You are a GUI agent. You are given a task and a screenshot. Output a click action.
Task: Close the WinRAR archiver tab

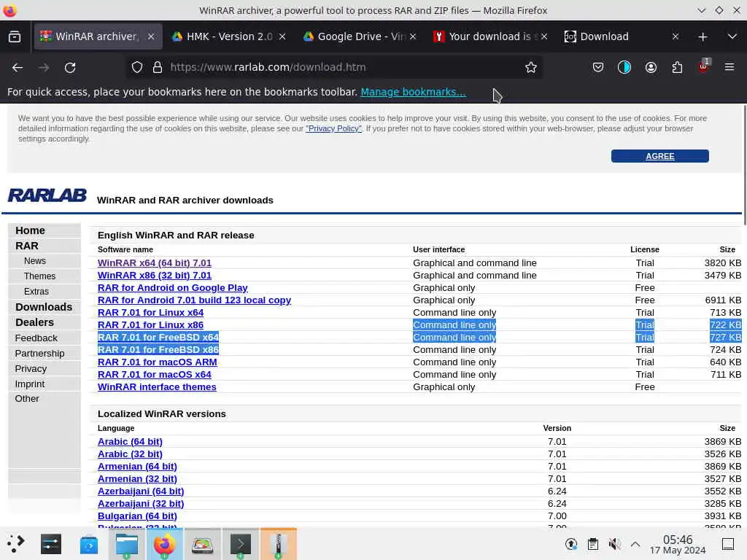[x=151, y=36]
